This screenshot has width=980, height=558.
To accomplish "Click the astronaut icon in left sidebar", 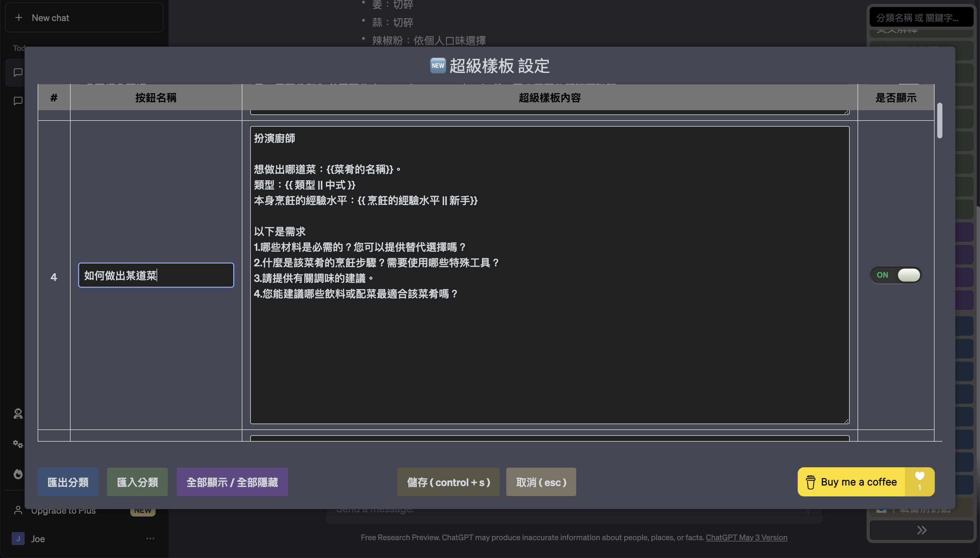I will click(18, 414).
